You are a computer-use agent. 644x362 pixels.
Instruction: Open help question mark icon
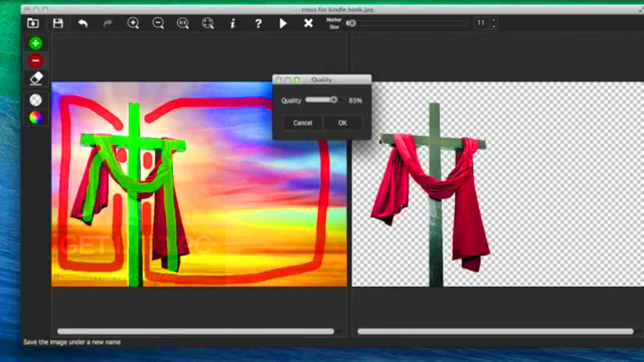coord(258,23)
